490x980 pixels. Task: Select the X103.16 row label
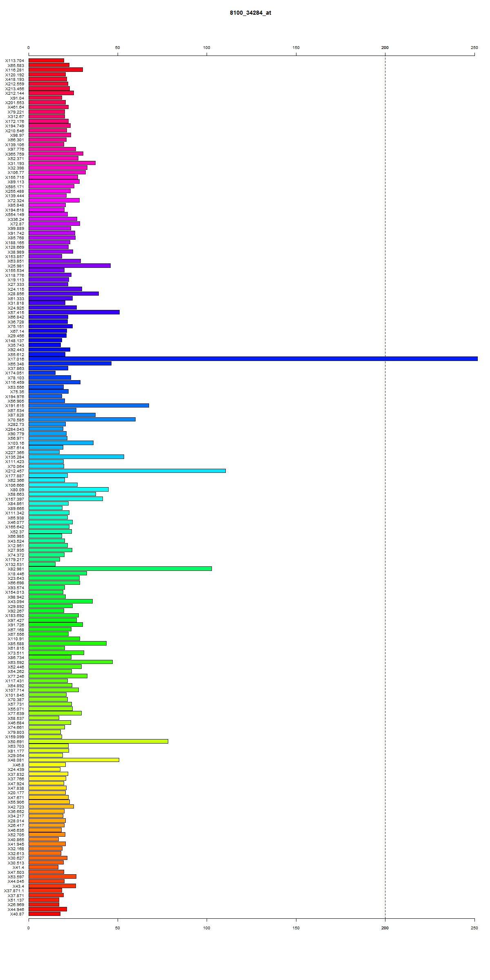pos(16,443)
